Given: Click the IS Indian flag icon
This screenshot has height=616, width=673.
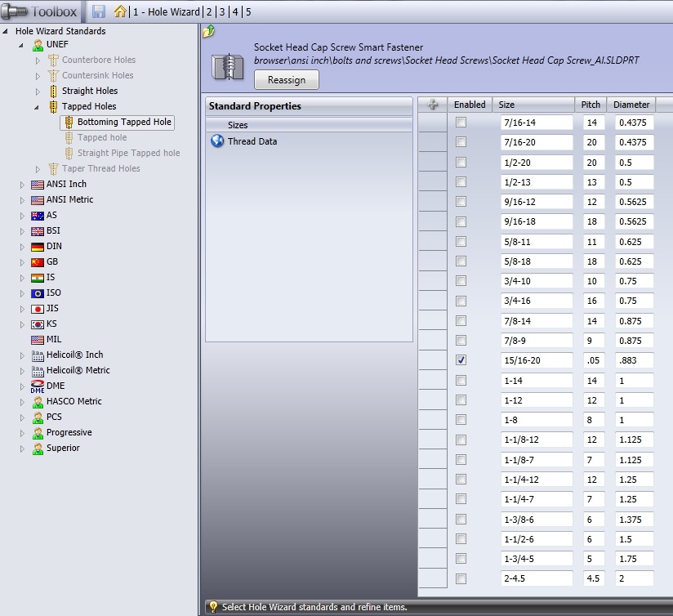Looking at the screenshot, I should (38, 278).
